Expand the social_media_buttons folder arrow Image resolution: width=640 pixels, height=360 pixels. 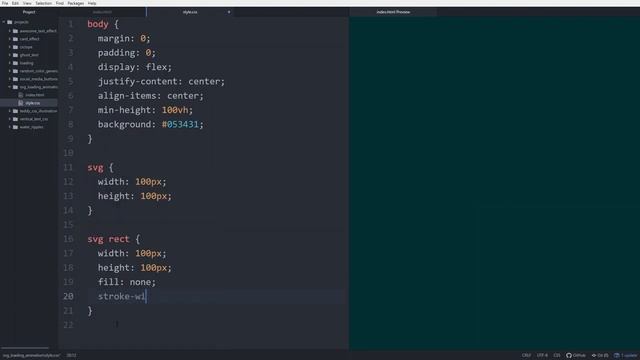(x=10, y=79)
